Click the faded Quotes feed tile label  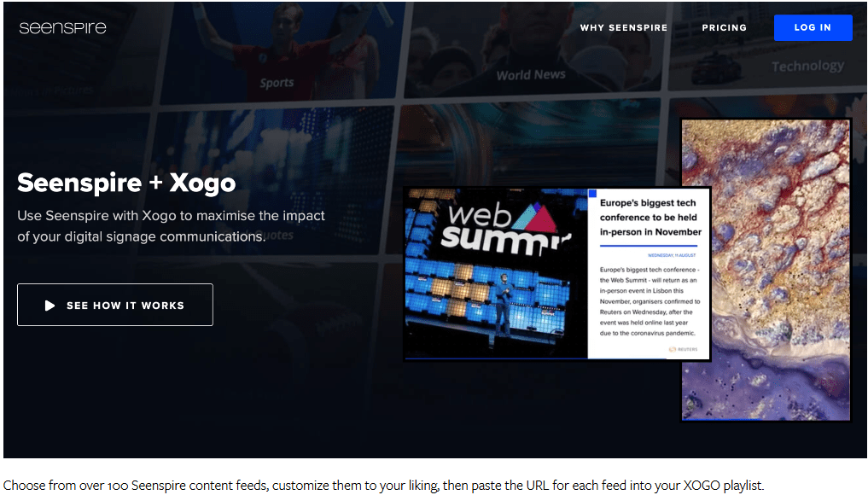[x=280, y=236]
